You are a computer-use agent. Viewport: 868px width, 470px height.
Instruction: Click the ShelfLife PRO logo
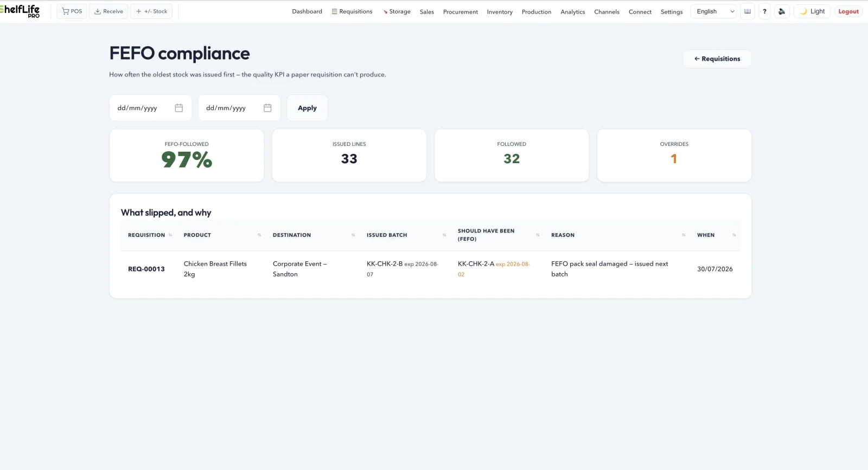tap(20, 11)
